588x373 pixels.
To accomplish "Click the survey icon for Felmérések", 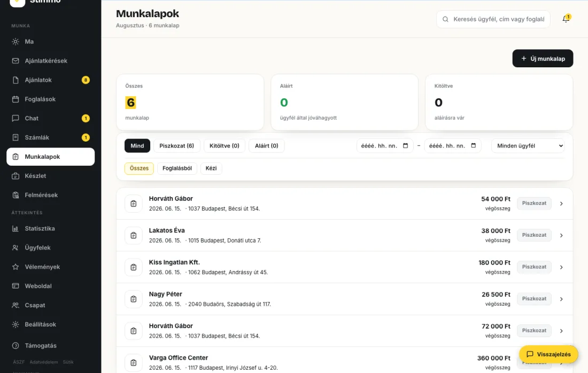I will pos(16,195).
